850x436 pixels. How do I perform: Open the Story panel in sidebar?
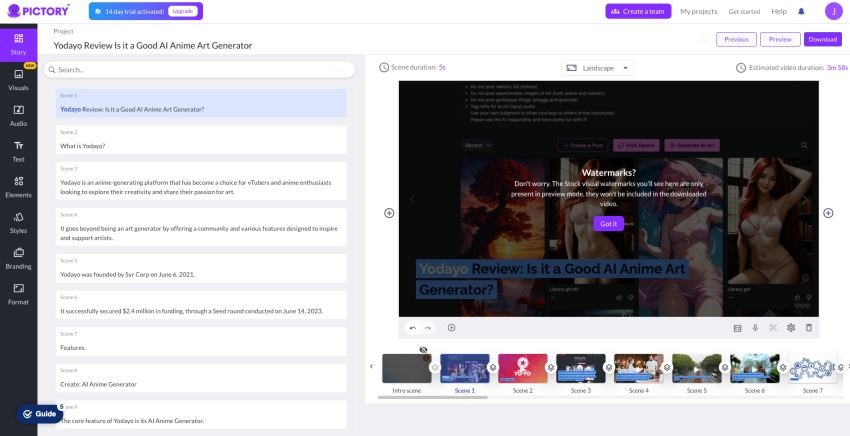click(x=18, y=44)
